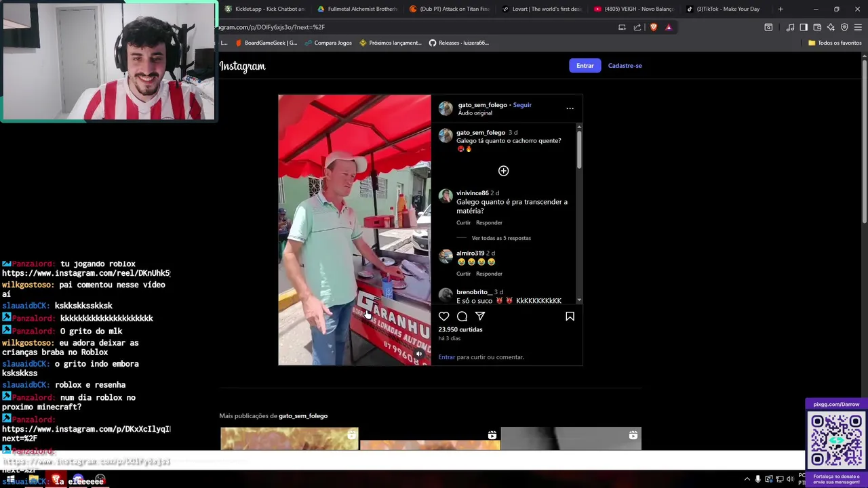
Task: Click Curtir under almiro319 comment
Action: tap(463, 274)
